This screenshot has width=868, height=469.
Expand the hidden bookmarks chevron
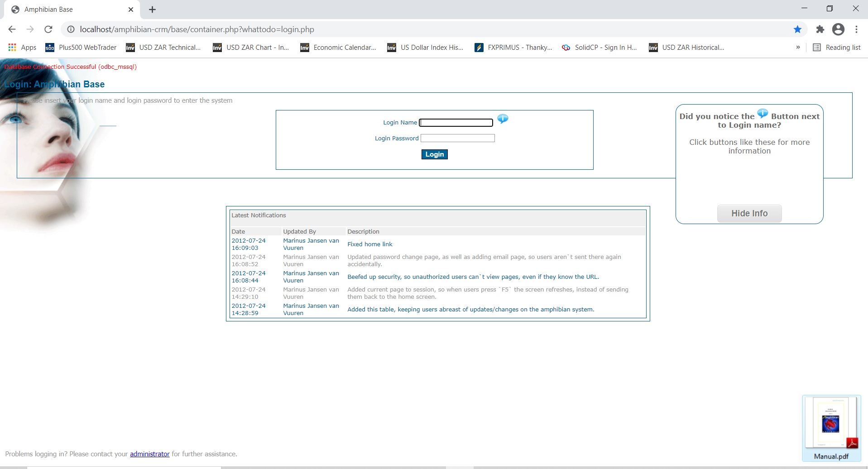[x=798, y=48]
